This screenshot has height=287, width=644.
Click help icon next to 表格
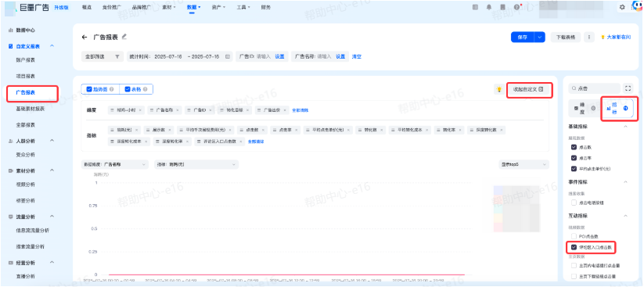click(x=146, y=89)
